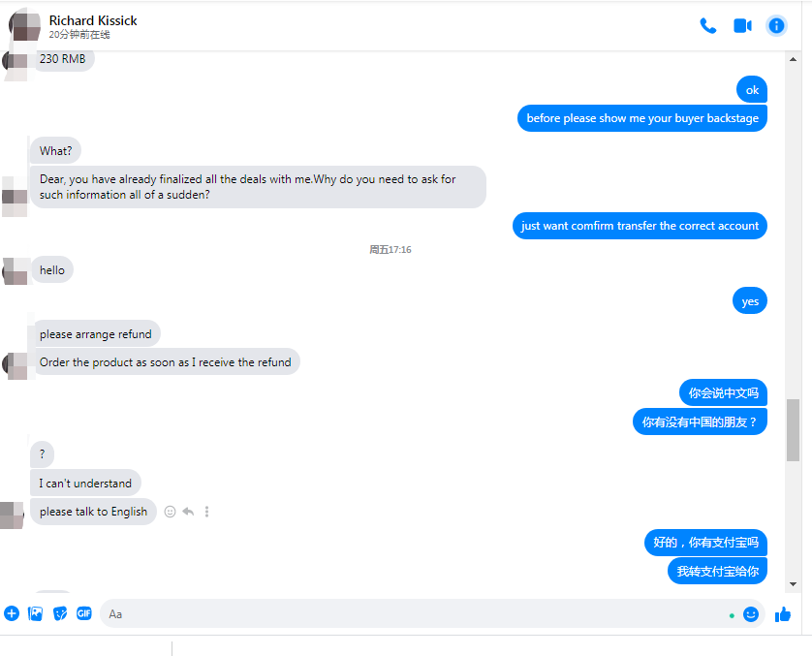Start a voice call with Richard Kissick

[x=707, y=26]
